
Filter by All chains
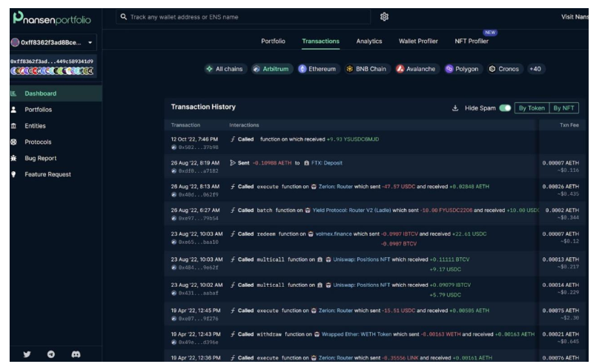(x=225, y=69)
